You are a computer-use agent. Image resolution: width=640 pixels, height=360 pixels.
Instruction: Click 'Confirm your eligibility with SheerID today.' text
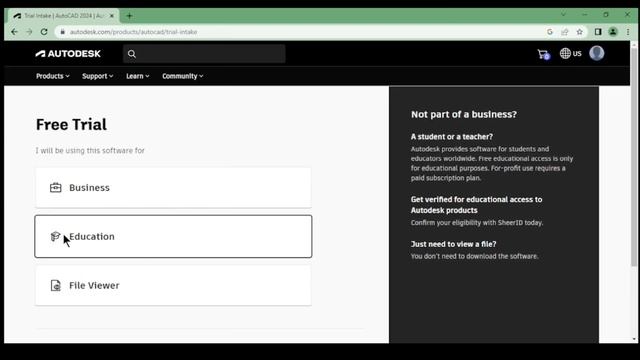coord(477,223)
